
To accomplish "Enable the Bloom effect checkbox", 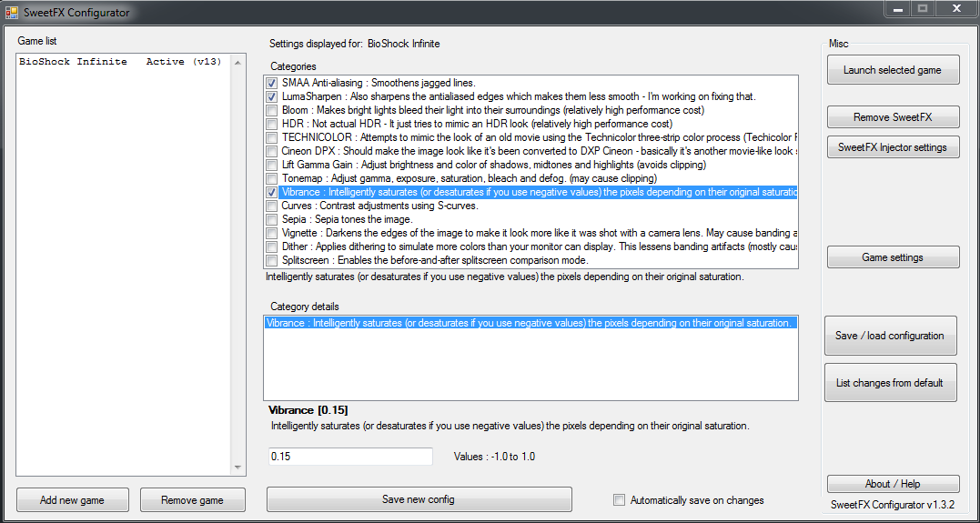I will point(272,110).
